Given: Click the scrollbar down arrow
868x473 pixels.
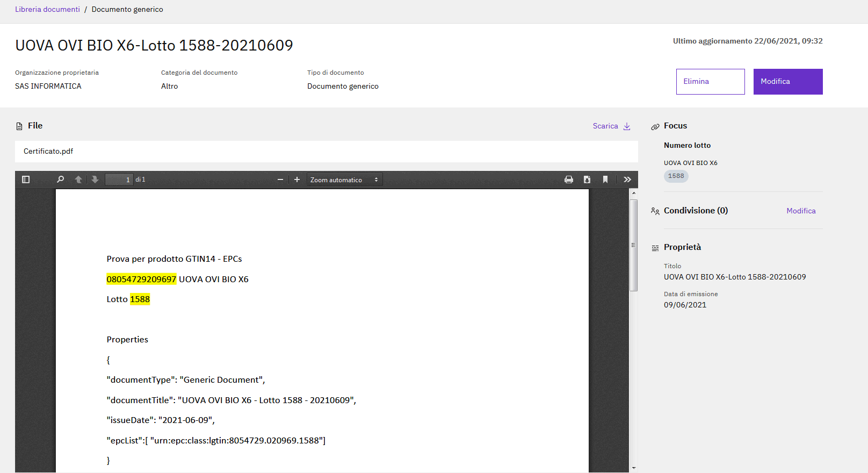Looking at the screenshot, I should pos(634,468).
